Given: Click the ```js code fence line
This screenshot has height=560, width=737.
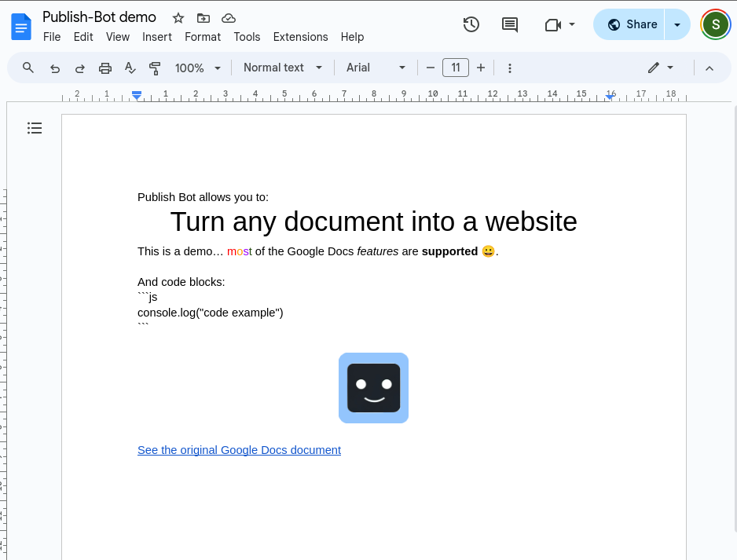Looking at the screenshot, I should [148, 298].
